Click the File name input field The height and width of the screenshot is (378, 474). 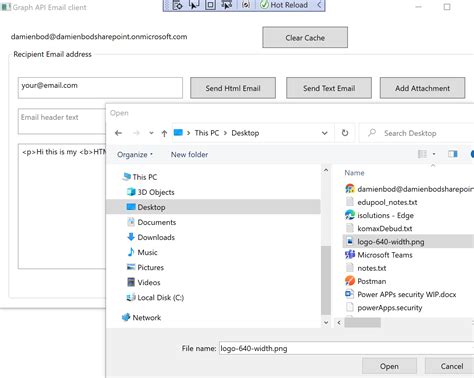[347, 348]
